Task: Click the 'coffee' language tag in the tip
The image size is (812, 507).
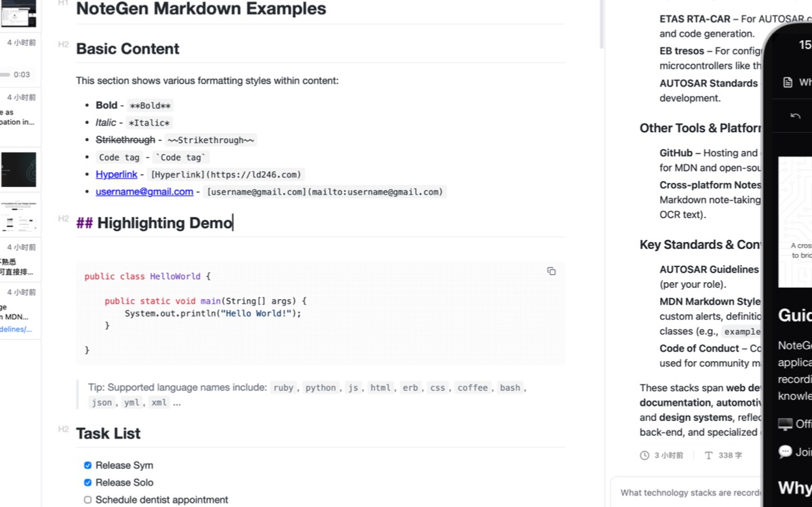Action: click(x=472, y=388)
